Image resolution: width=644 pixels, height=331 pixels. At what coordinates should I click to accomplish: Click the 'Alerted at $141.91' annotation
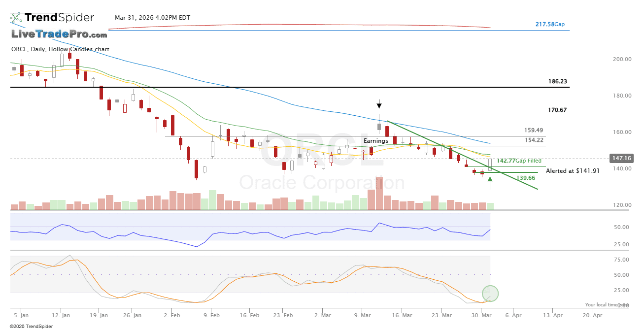573,171
